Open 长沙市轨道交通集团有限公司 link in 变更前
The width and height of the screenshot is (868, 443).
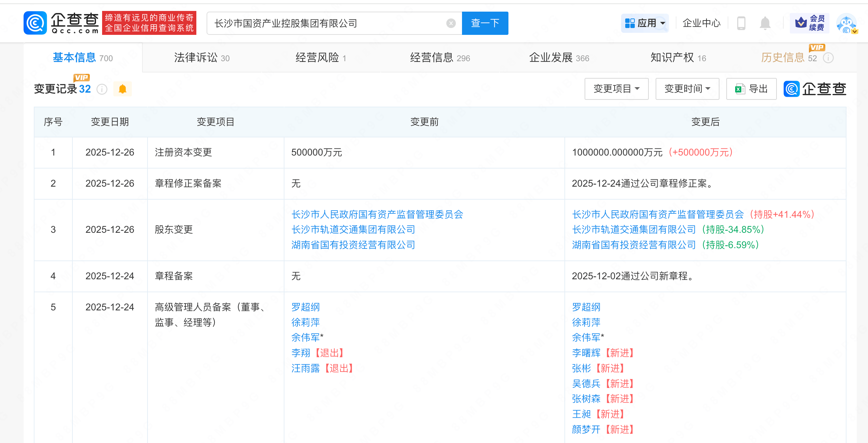[353, 229]
